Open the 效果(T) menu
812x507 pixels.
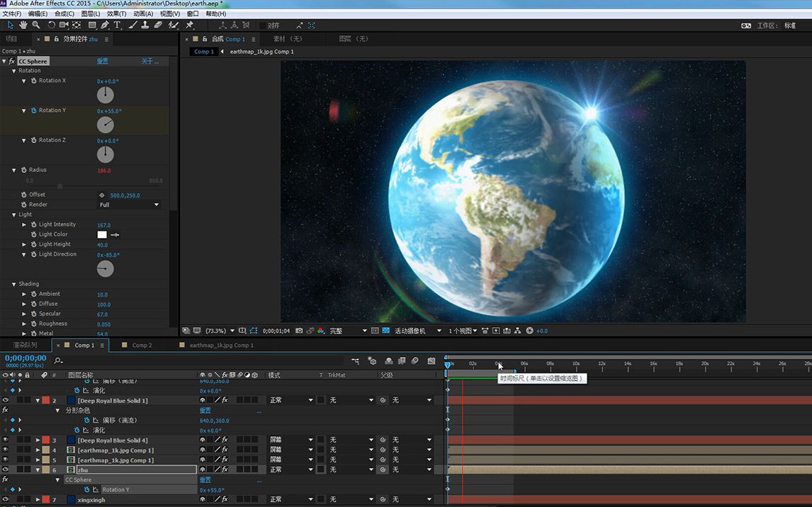pyautogui.click(x=117, y=13)
